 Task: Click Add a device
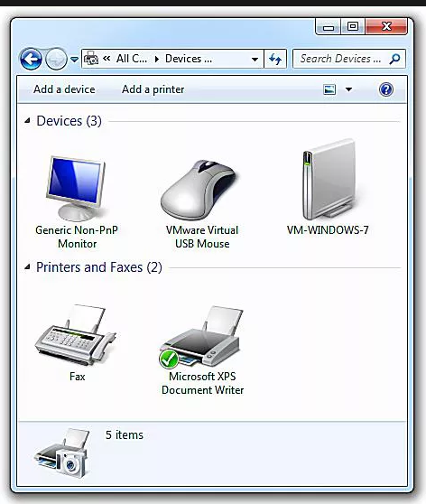coord(64,89)
